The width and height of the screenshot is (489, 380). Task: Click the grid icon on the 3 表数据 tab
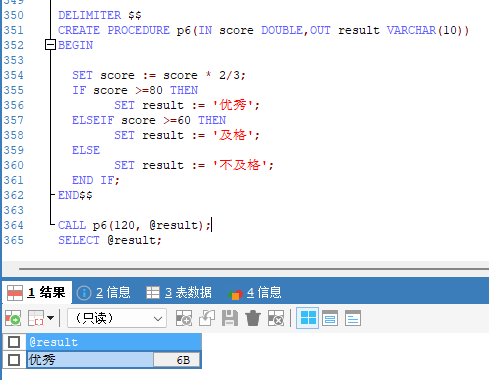(x=153, y=293)
